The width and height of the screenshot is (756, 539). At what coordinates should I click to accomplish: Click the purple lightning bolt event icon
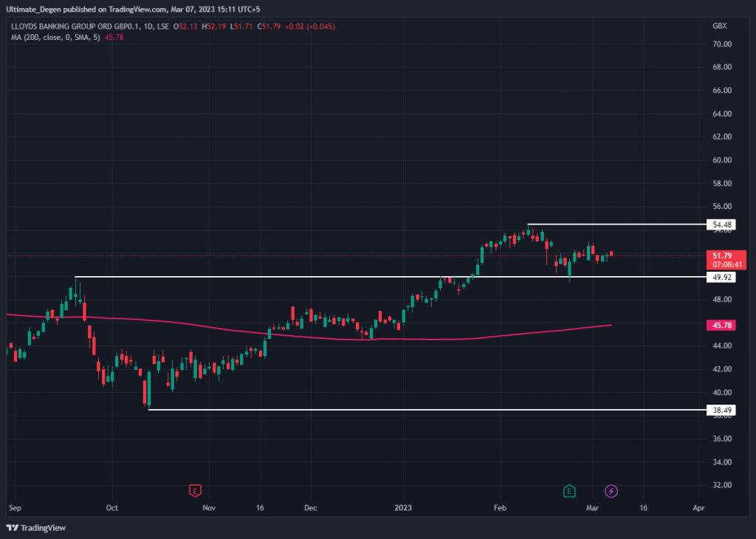[611, 491]
